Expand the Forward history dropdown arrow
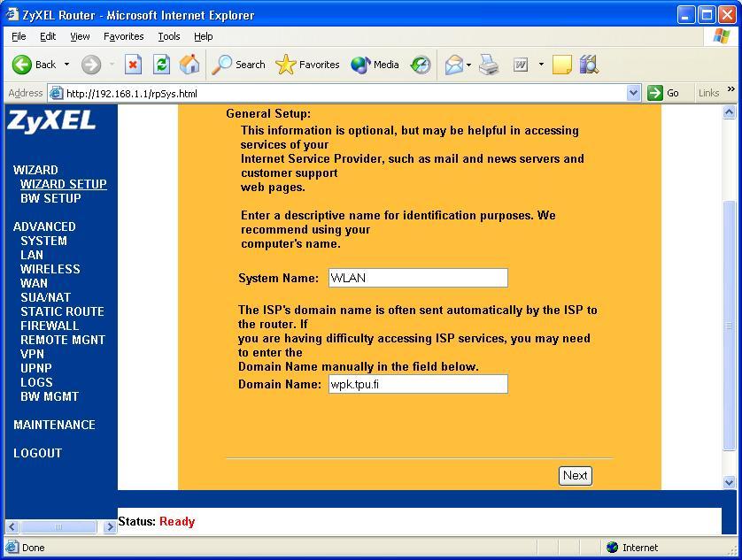742x560 pixels. [x=112, y=65]
